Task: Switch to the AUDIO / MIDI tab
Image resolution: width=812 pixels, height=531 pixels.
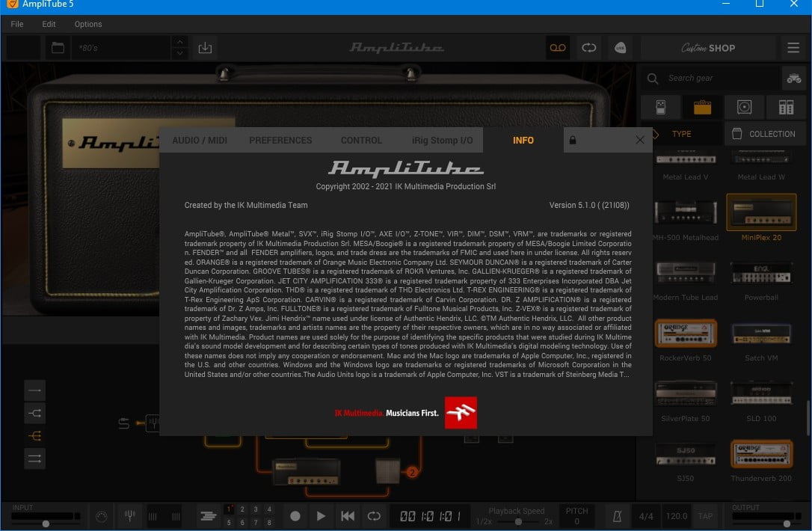Action: click(x=200, y=141)
